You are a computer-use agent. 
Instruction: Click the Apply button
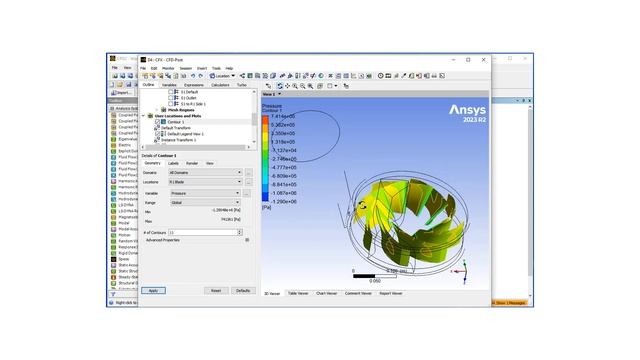tap(153, 291)
